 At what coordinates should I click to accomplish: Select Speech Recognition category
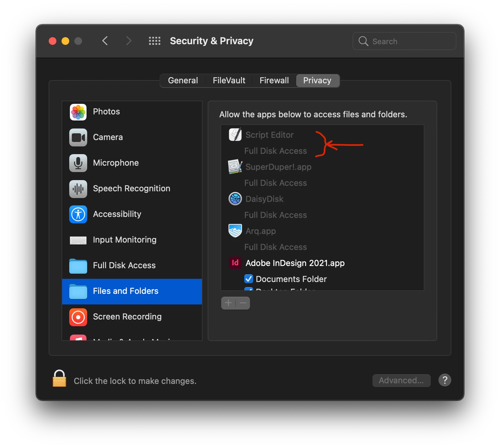132,189
